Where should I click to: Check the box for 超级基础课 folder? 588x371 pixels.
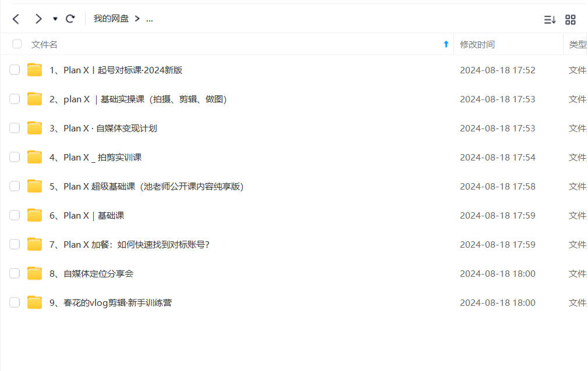tap(15, 186)
